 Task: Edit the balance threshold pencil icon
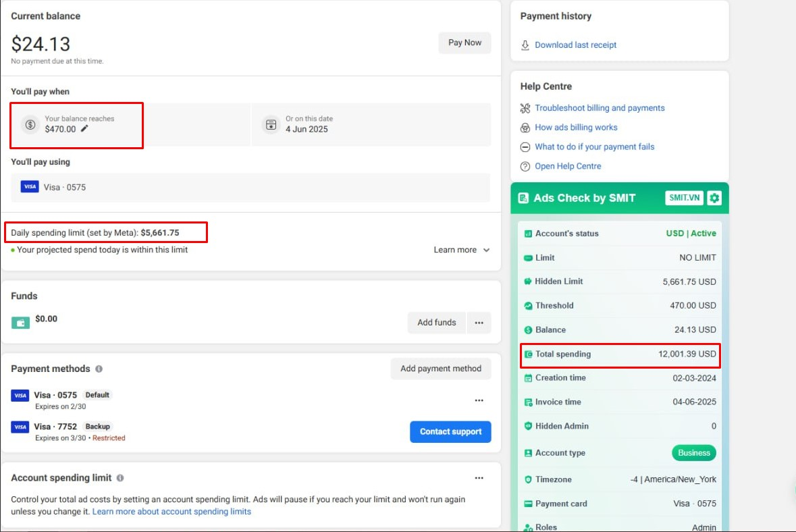point(84,128)
